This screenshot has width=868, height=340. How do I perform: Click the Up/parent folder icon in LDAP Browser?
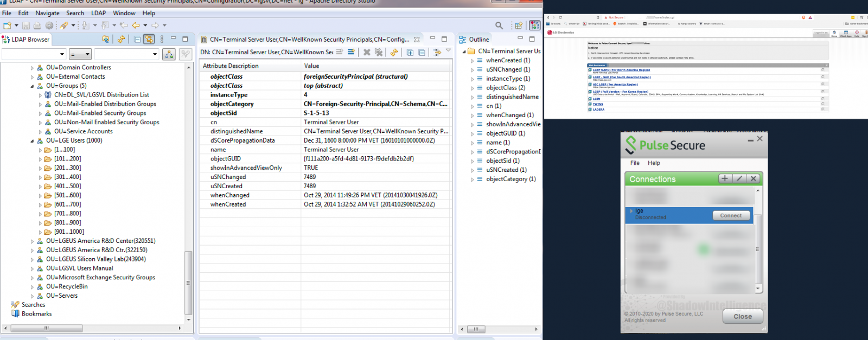point(106,39)
